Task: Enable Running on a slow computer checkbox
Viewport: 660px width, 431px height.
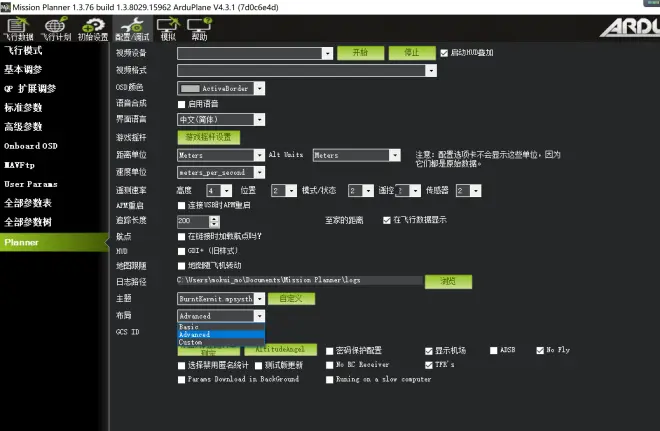Action: (330, 380)
